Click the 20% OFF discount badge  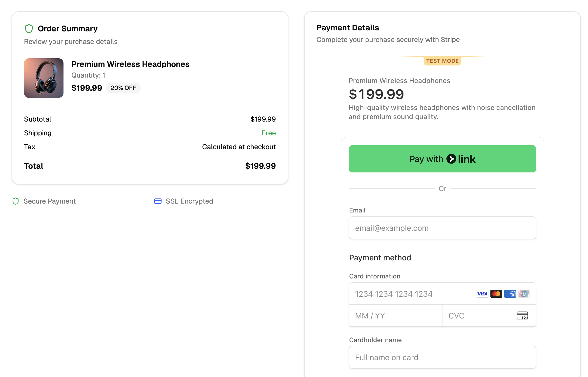coord(123,88)
